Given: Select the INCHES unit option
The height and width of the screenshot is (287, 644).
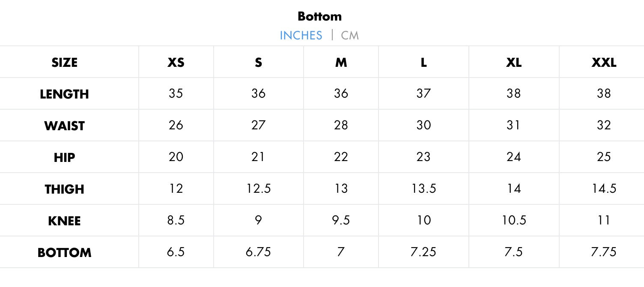Looking at the screenshot, I should point(301,35).
